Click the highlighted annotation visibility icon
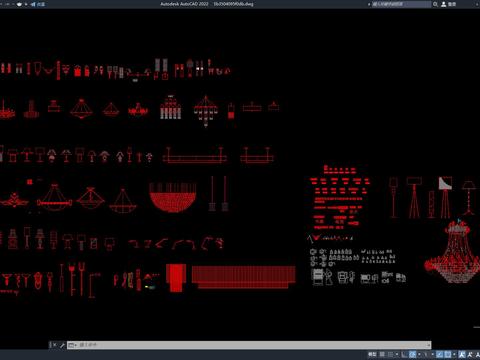480x360 pixels. pyautogui.click(x=462, y=354)
